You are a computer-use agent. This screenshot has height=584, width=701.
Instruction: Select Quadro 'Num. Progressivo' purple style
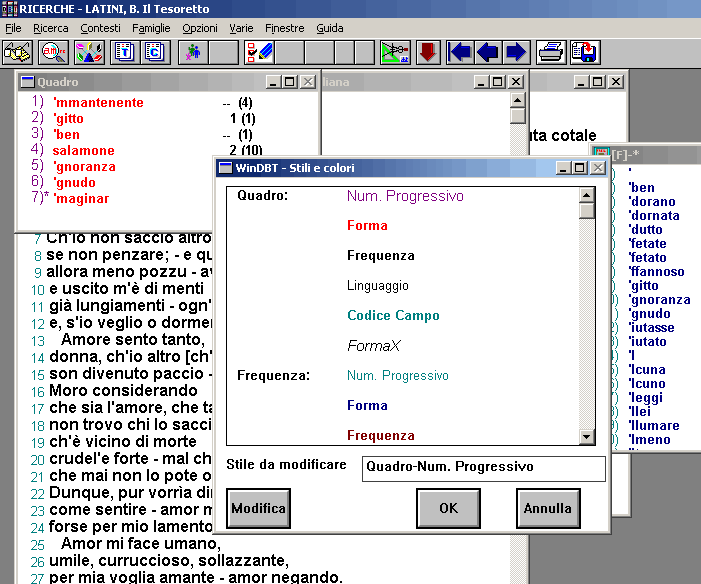pyautogui.click(x=405, y=196)
